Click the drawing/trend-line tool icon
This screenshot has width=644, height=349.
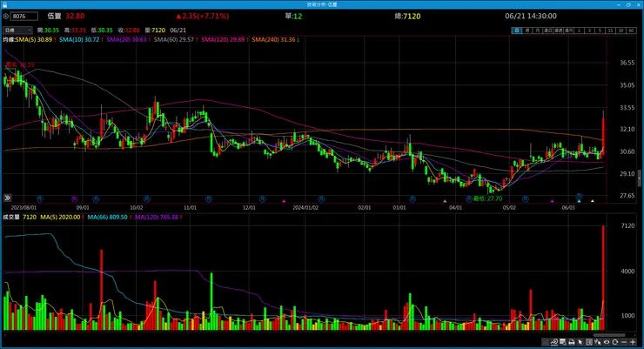tap(554, 342)
